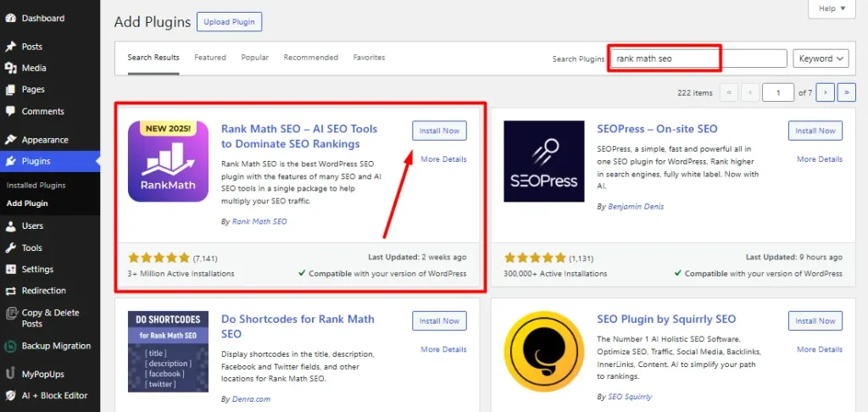Click the Squirrly SEO plugin logo
The width and height of the screenshot is (868, 412).
point(544,352)
